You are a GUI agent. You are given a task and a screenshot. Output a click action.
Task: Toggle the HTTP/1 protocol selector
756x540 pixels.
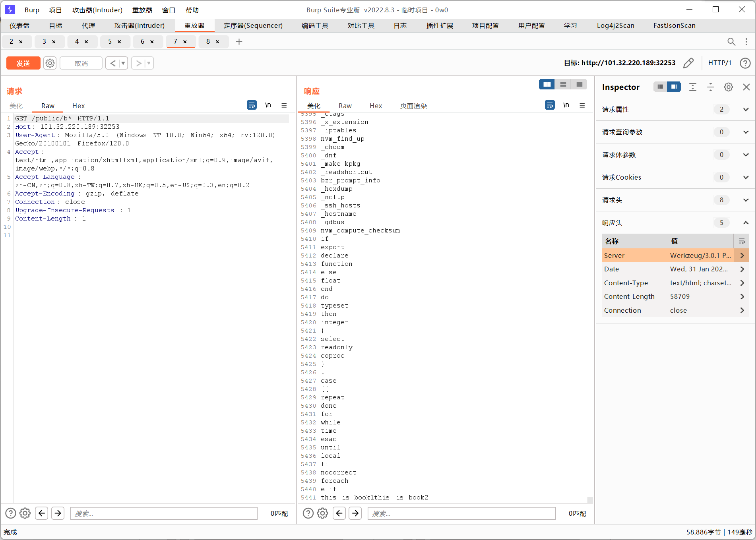click(x=719, y=63)
